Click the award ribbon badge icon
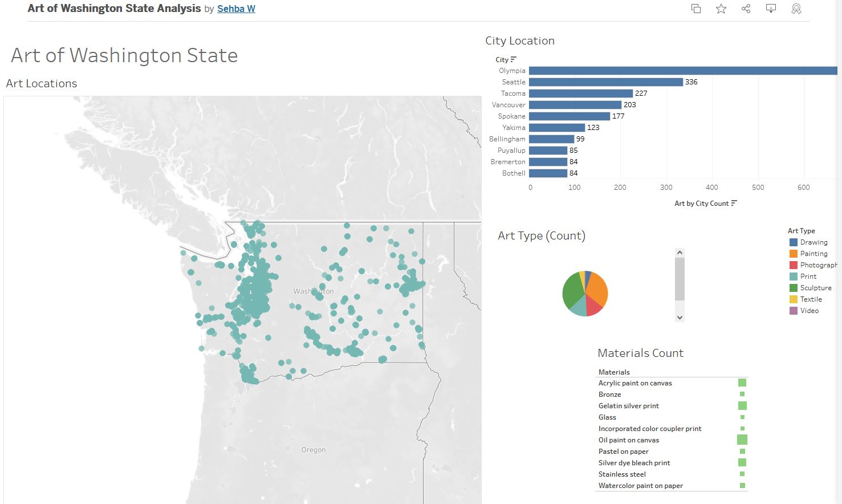The image size is (842, 504). pyautogui.click(x=796, y=9)
